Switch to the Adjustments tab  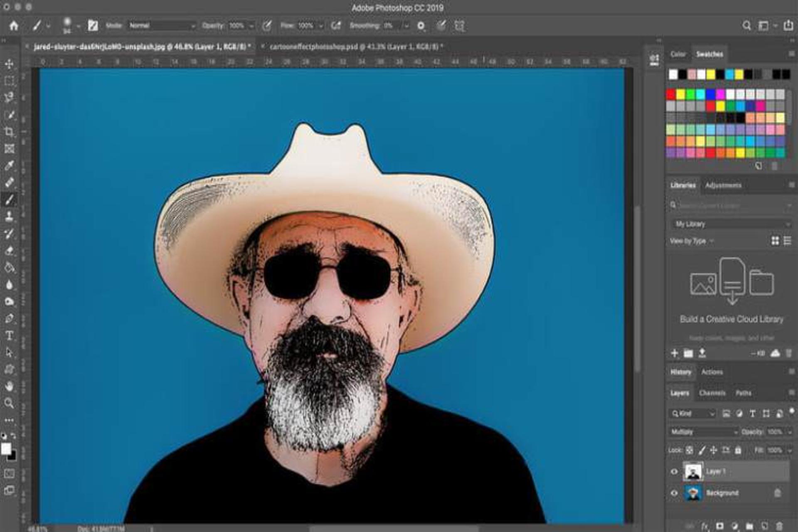tap(723, 185)
